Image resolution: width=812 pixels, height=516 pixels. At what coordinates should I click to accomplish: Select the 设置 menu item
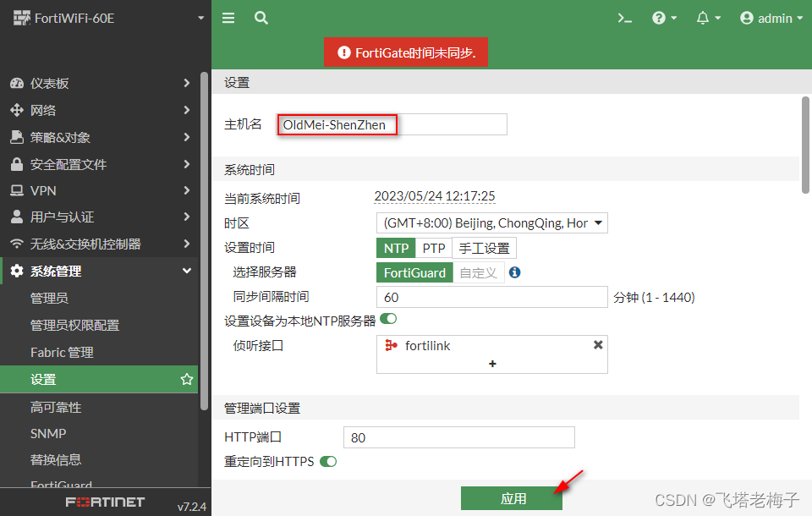99,379
